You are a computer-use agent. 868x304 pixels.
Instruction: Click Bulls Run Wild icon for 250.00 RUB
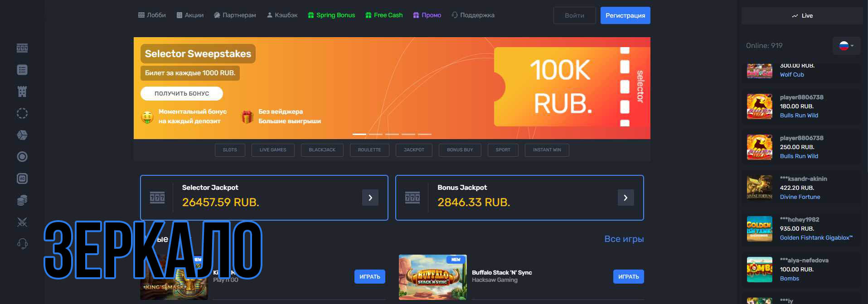(760, 147)
